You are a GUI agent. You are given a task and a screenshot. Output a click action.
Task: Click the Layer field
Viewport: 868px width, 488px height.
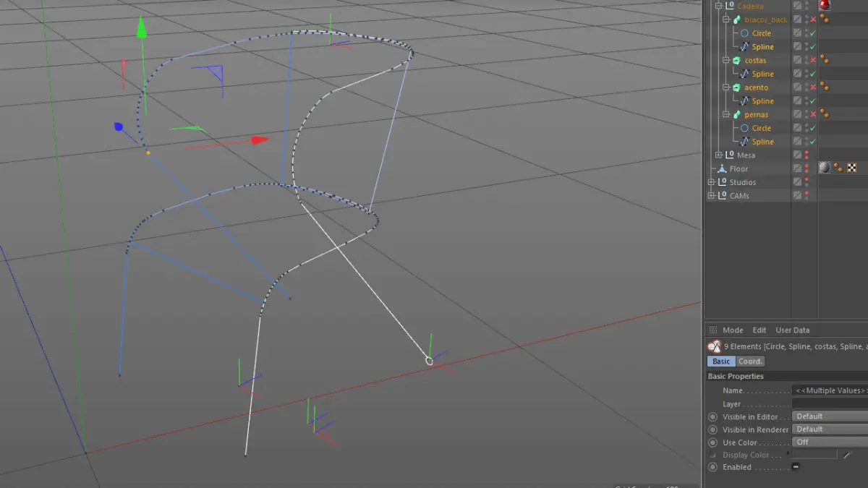coord(830,404)
